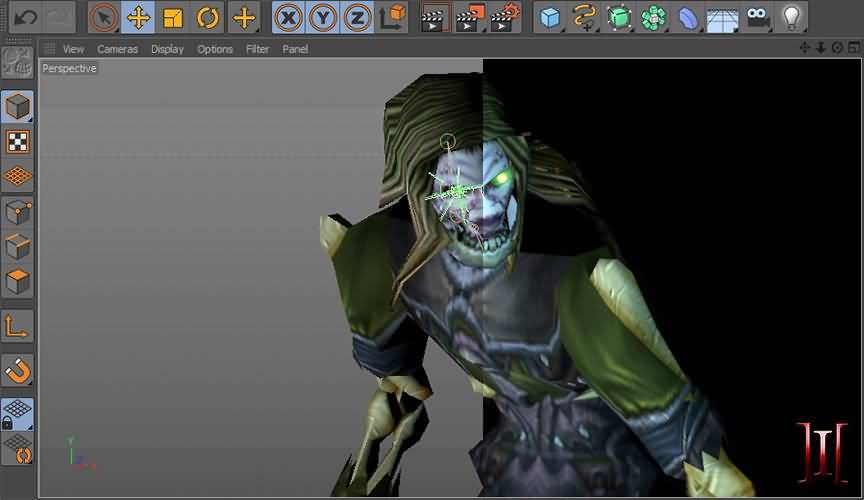Click the Make Editable icon in left toolbar
Image resolution: width=864 pixels, height=500 pixels.
pyautogui.click(x=17, y=62)
